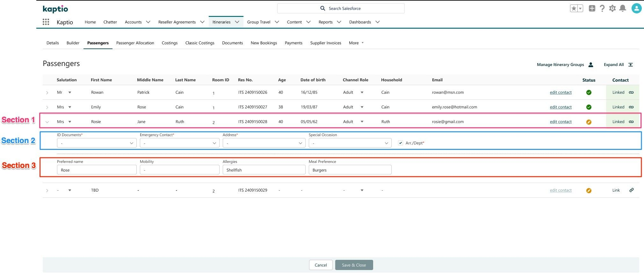Toggle the Arr./Dept checkbox
644x278 pixels.
coord(401,143)
